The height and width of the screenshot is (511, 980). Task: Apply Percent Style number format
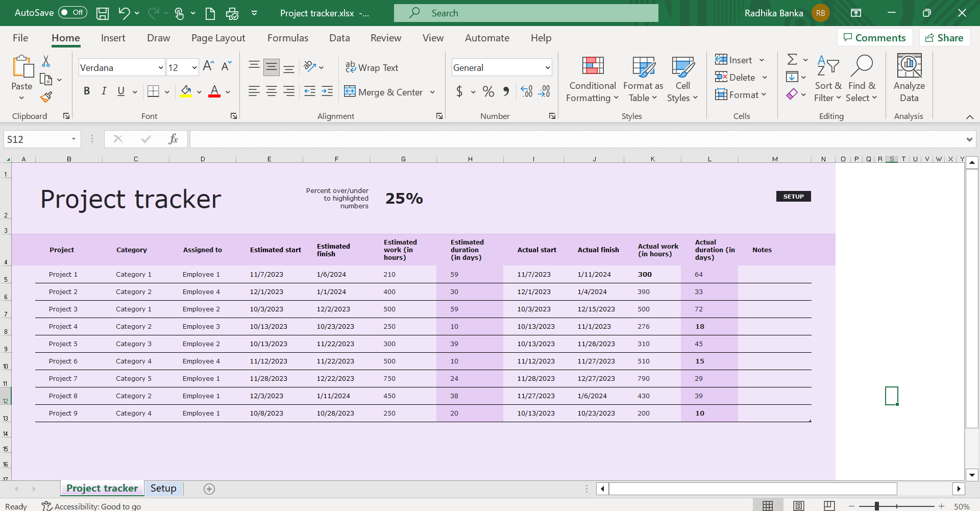pos(488,91)
